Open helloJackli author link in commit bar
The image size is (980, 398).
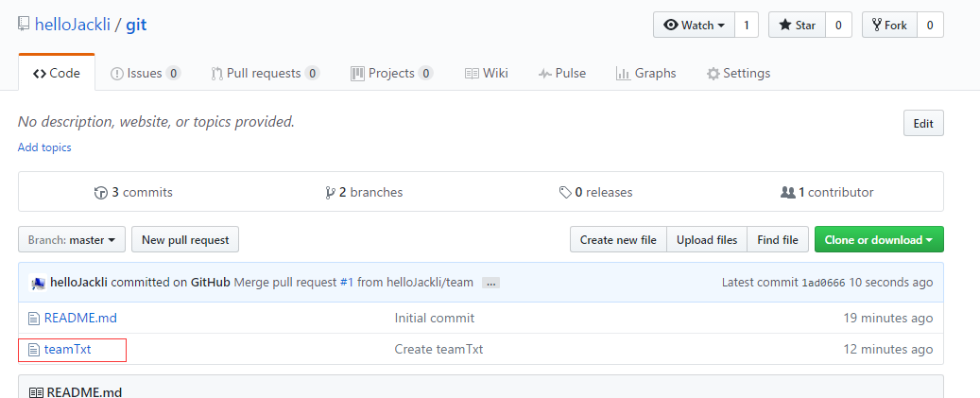pos(78,283)
